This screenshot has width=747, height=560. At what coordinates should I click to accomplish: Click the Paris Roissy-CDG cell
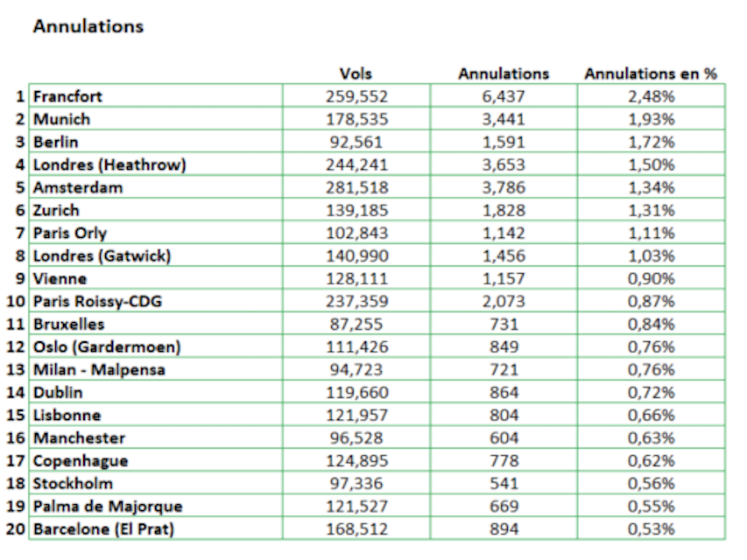(97, 301)
